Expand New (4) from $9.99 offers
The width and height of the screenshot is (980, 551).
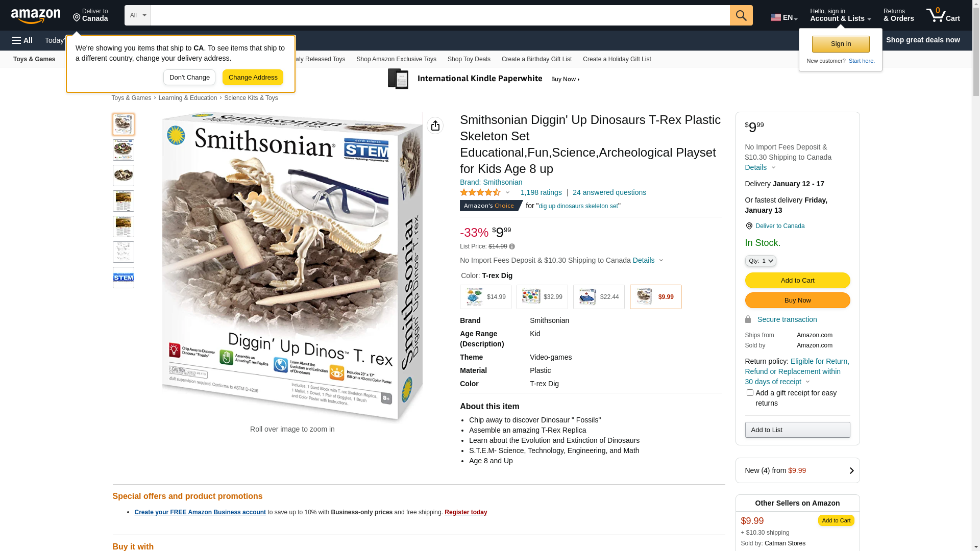(x=797, y=470)
